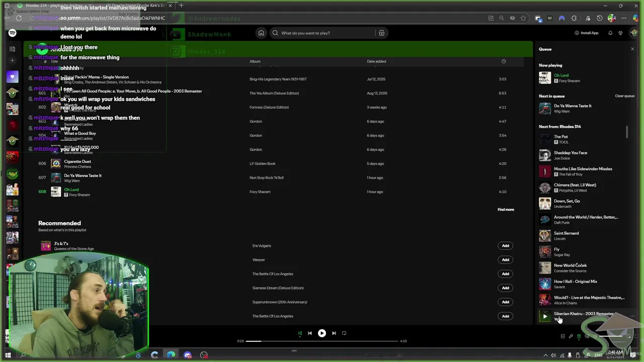The image size is (644, 362).
Task: Skip to next track
Action: [x=334, y=333]
